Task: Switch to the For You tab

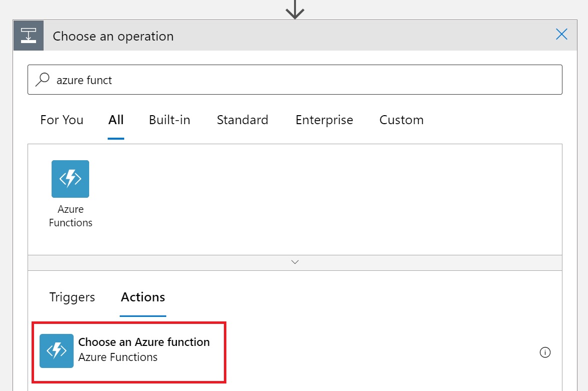Action: pos(62,120)
